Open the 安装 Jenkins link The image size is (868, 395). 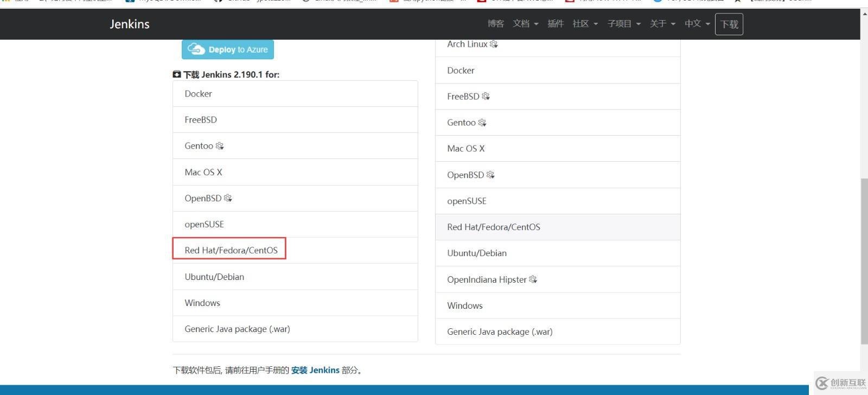click(x=315, y=370)
